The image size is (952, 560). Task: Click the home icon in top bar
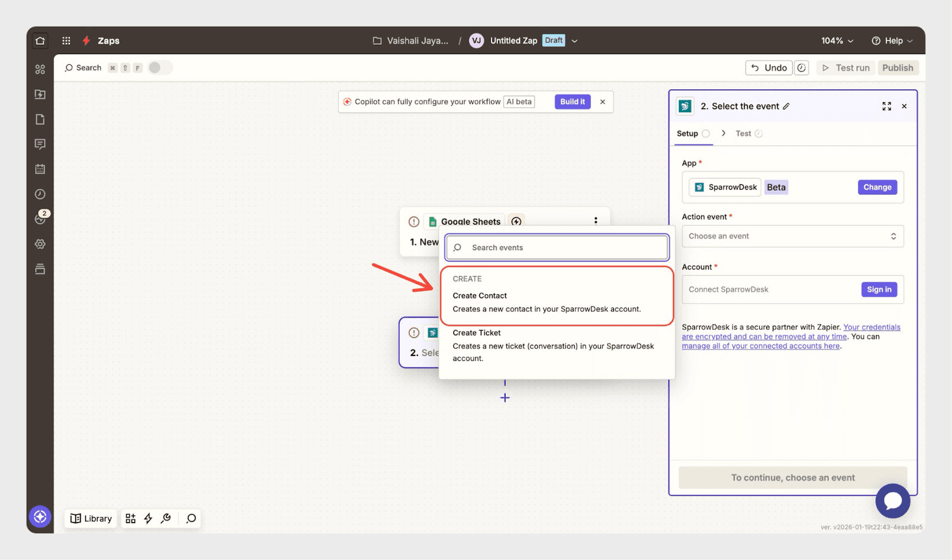(x=40, y=40)
